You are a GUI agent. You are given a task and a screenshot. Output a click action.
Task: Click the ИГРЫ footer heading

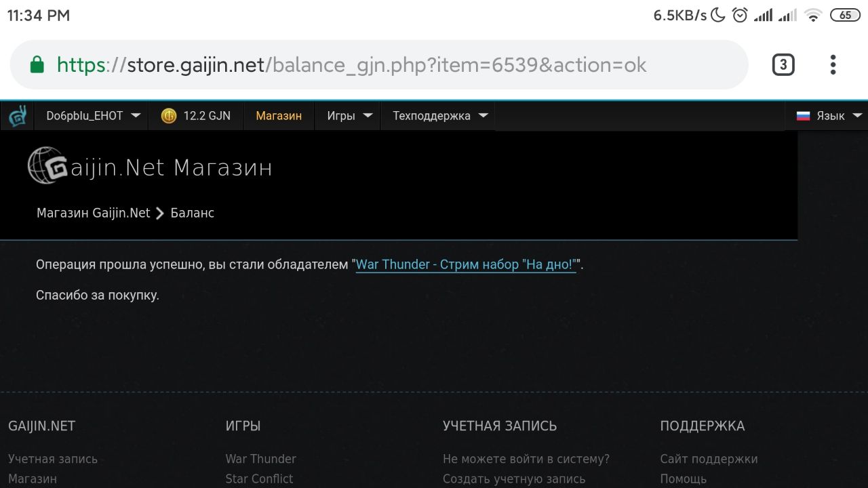tap(243, 426)
